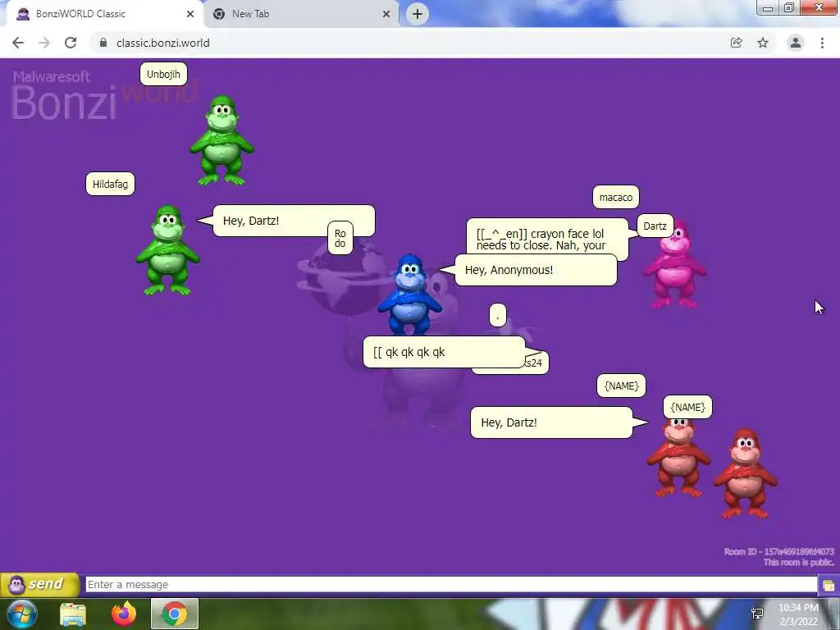This screenshot has height=630, width=840.
Task: Switch to the New Tab tab
Action: point(301,14)
